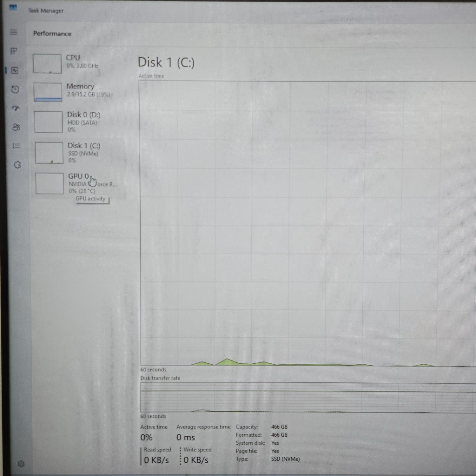Go to the Startup apps icon
Image resolution: width=476 pixels, height=476 pixels.
tap(16, 108)
